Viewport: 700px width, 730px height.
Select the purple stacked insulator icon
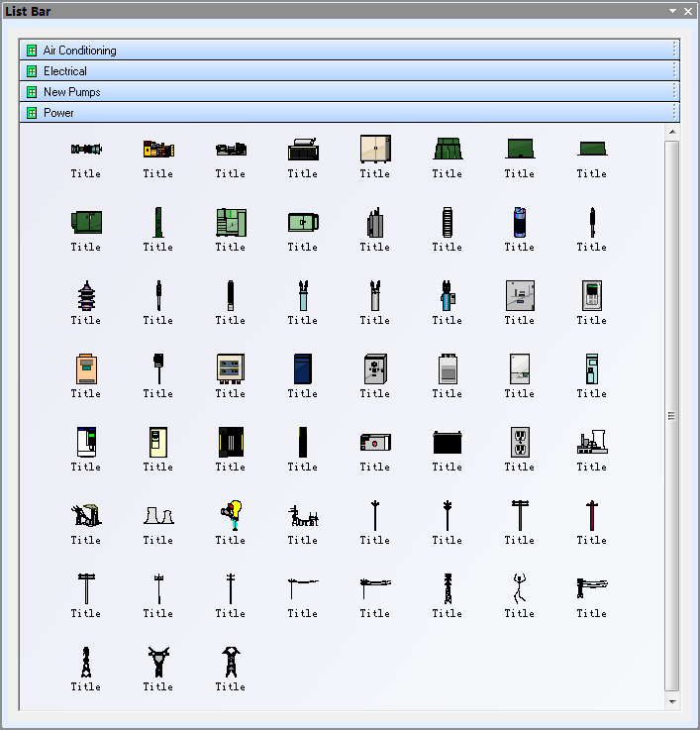pyautogui.click(x=85, y=295)
